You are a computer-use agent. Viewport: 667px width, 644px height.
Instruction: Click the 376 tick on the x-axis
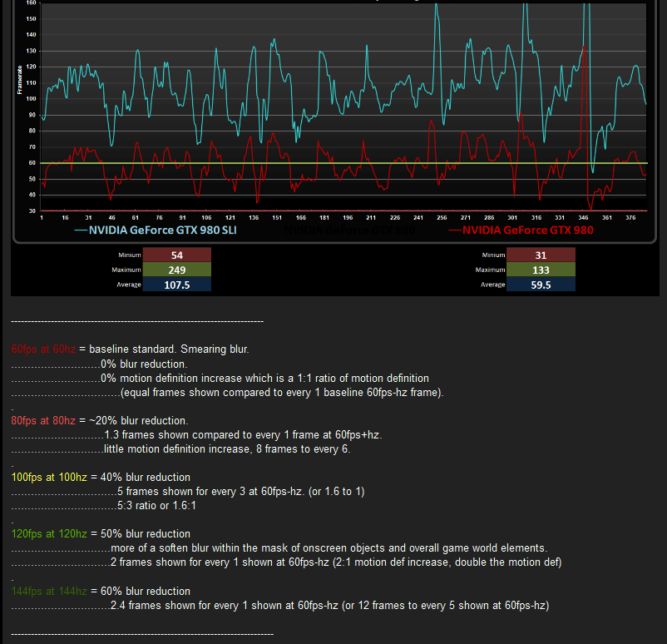pos(630,218)
